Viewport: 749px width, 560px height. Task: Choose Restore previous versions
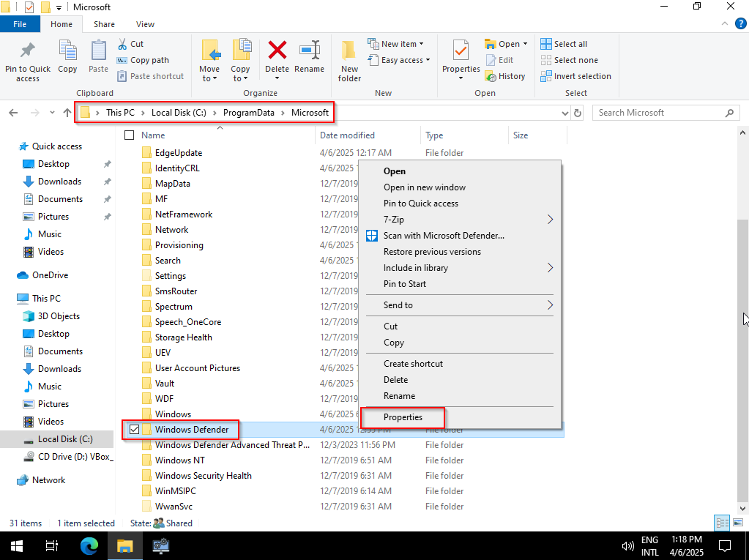pyautogui.click(x=432, y=252)
